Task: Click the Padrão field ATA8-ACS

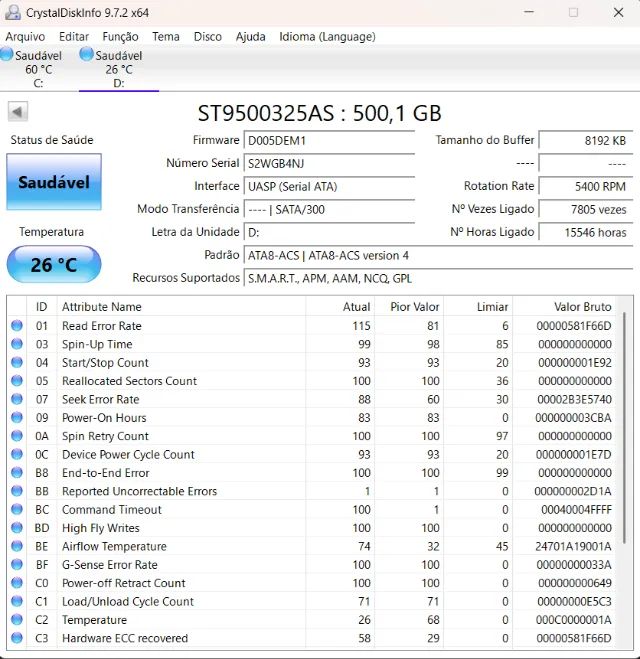Action: (438, 255)
